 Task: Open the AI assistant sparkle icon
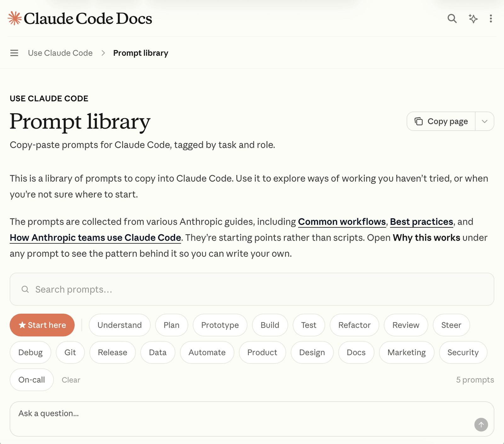473,19
